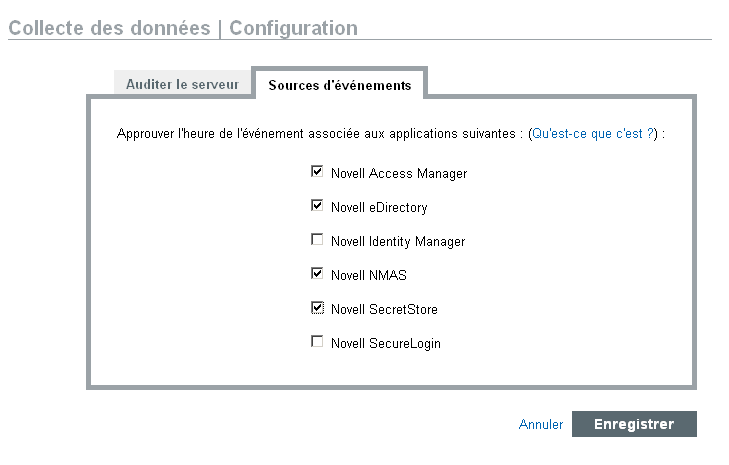Click the Configuration word in the page title
Screen dimensions: 729x465
293,28
